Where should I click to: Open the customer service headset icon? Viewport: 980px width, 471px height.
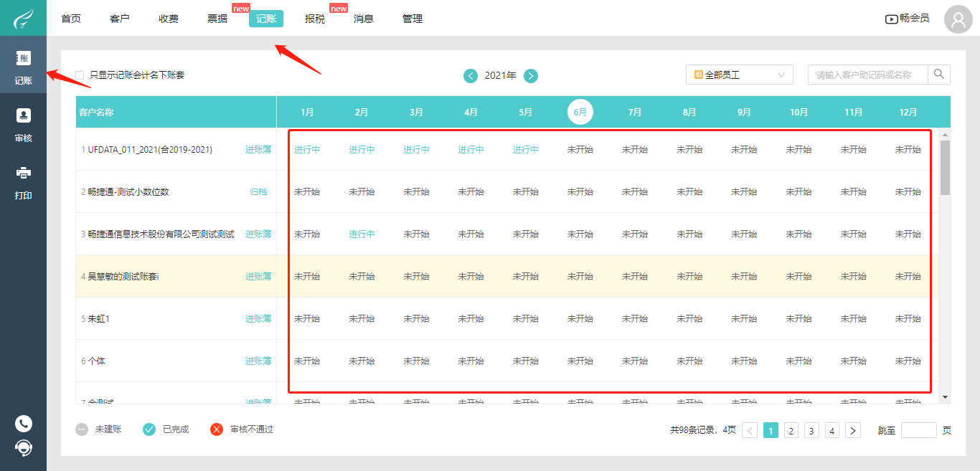pos(23,448)
